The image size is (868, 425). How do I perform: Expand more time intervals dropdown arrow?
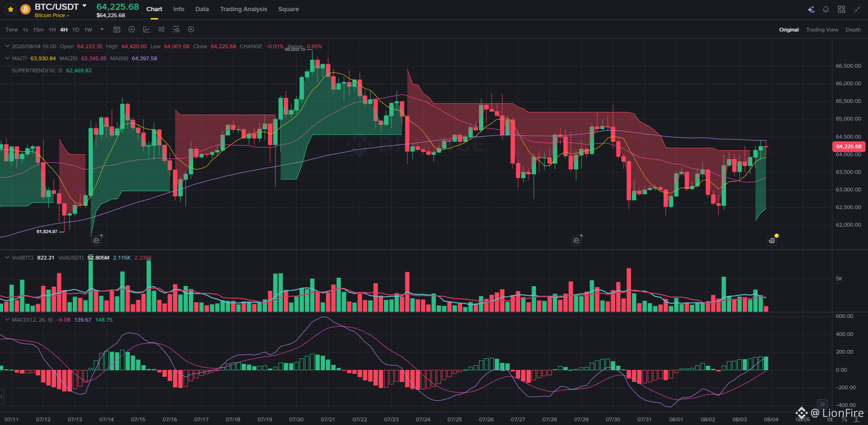(102, 29)
